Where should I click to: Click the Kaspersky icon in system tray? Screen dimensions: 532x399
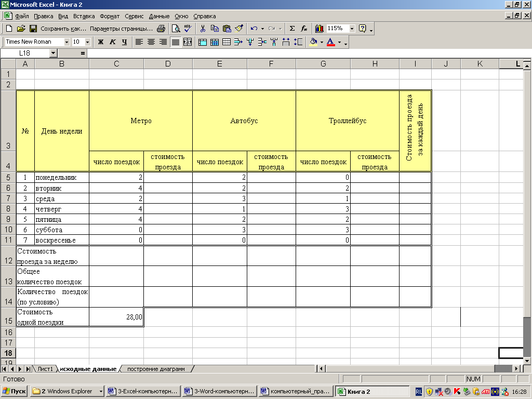(x=457, y=392)
